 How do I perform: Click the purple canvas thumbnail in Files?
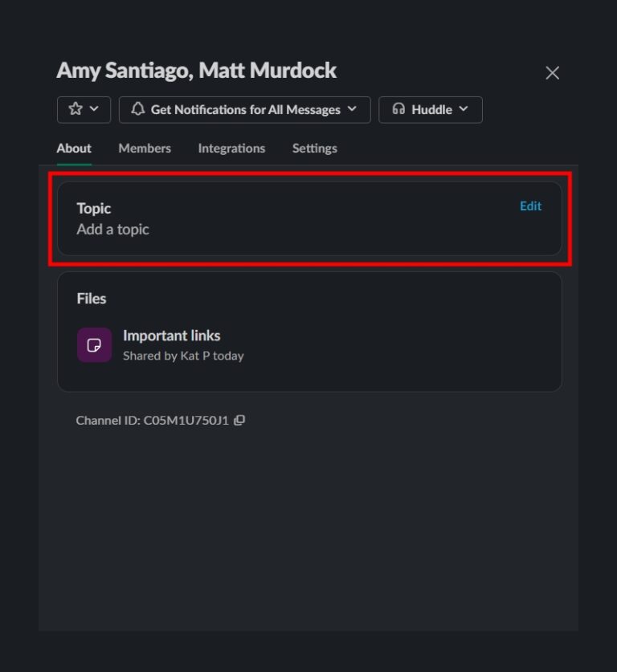point(94,344)
